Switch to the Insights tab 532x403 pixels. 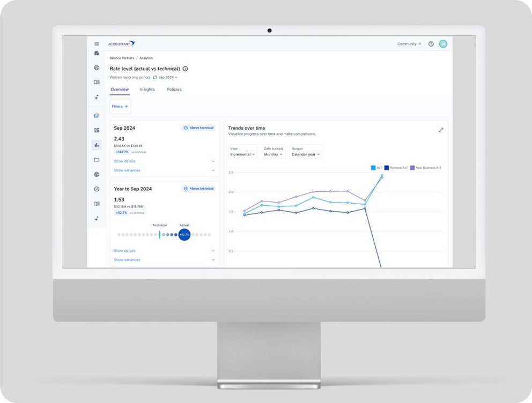147,89
